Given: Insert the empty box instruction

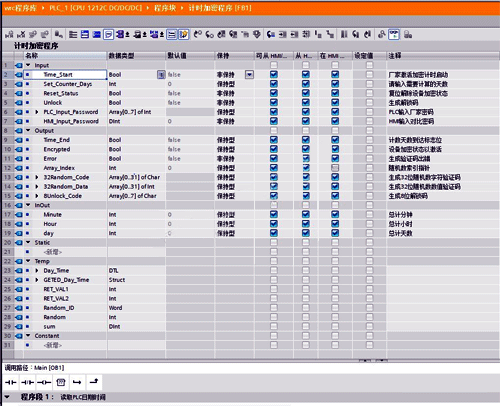Looking at the screenshot, I should [x=61, y=382].
